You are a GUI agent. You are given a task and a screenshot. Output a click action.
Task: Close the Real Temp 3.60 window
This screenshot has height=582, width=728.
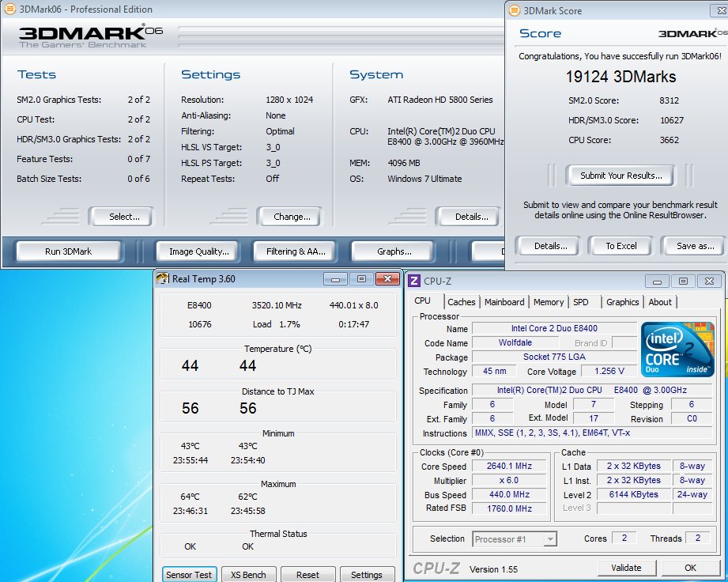(387, 278)
